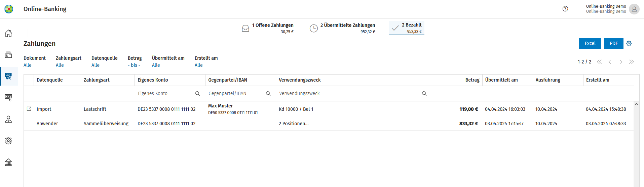
Task: Open the Erstellt am filter dropdown
Action: (199, 65)
